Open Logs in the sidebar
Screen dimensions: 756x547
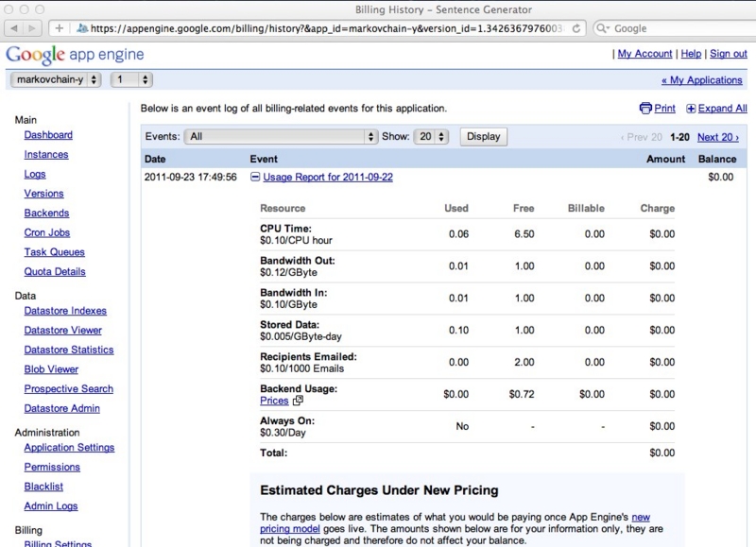point(35,174)
